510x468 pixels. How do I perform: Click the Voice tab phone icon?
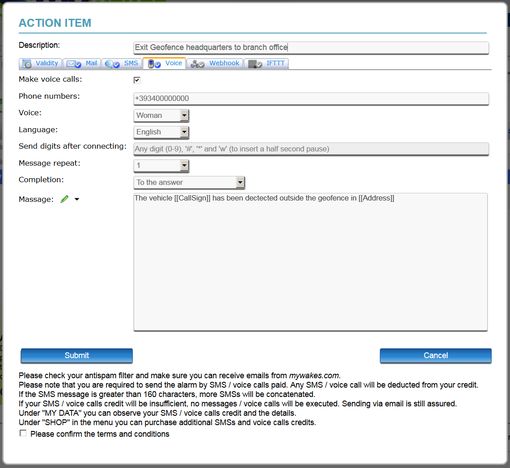(154, 64)
